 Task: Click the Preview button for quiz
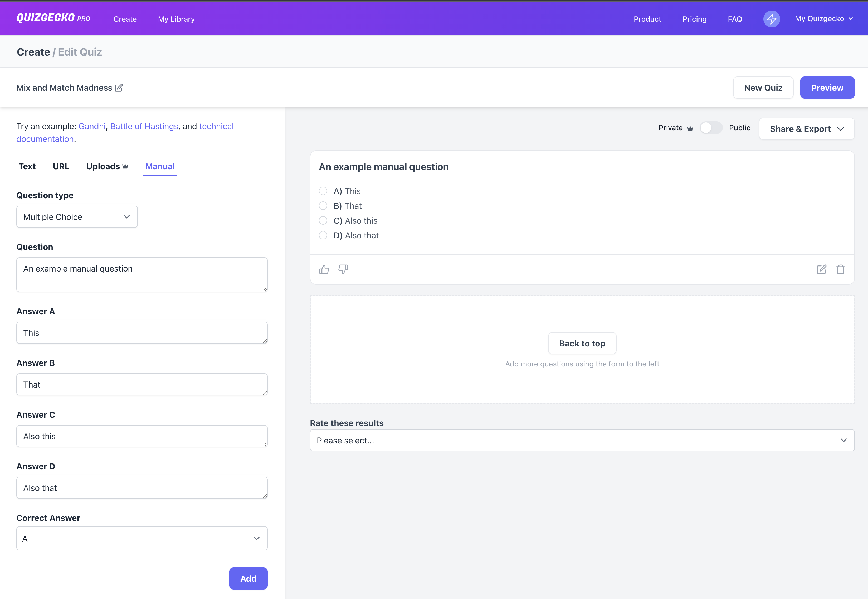827,87
